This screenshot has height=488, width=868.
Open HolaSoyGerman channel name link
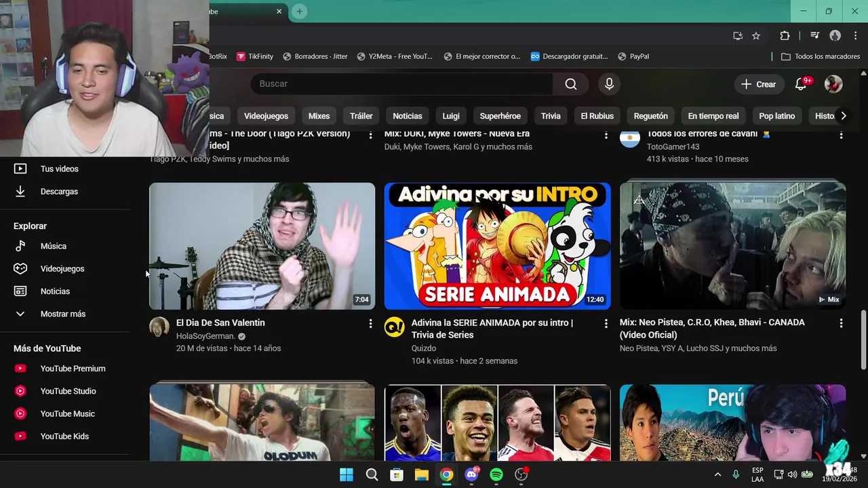(x=205, y=336)
